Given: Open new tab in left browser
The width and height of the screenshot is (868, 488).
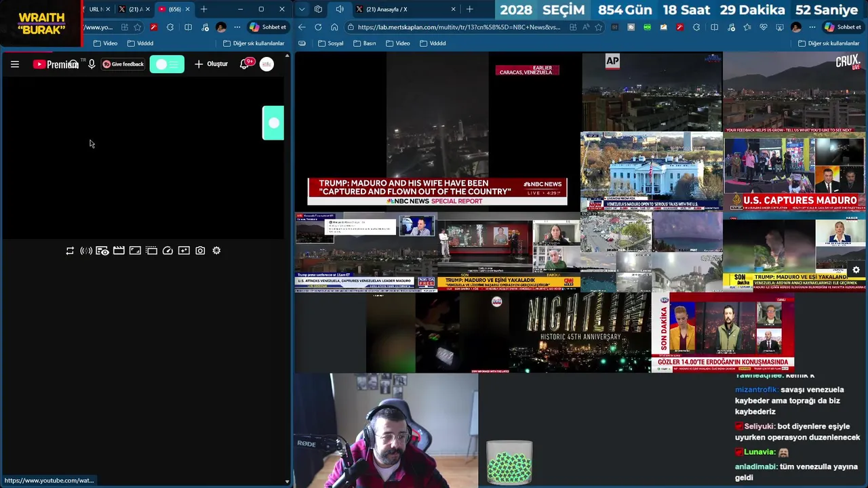Looking at the screenshot, I should (203, 9).
